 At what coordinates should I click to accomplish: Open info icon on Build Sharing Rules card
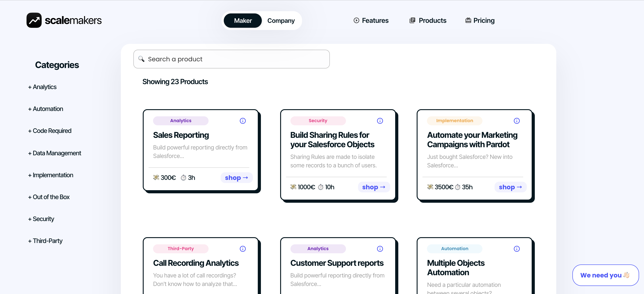380,121
